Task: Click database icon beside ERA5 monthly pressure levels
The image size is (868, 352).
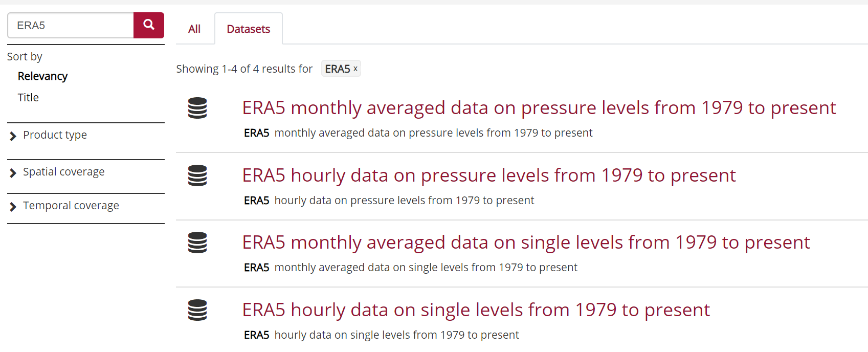Action: coord(197,108)
